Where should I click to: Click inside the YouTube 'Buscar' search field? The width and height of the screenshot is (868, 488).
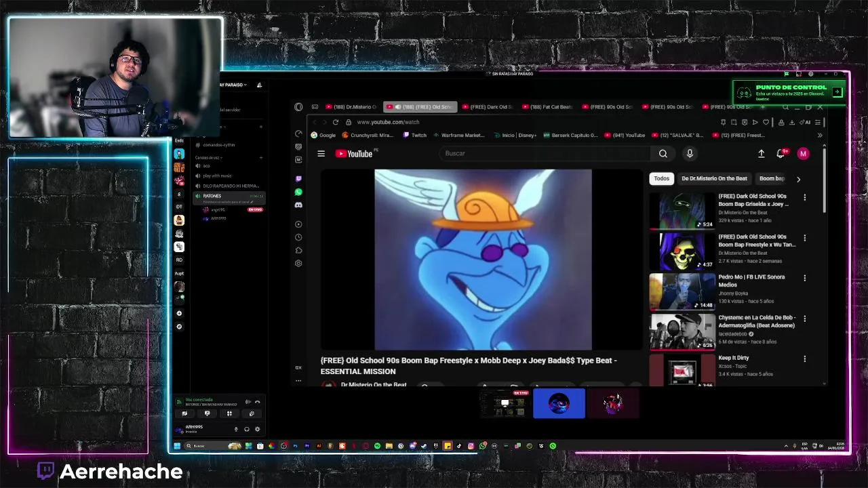546,154
